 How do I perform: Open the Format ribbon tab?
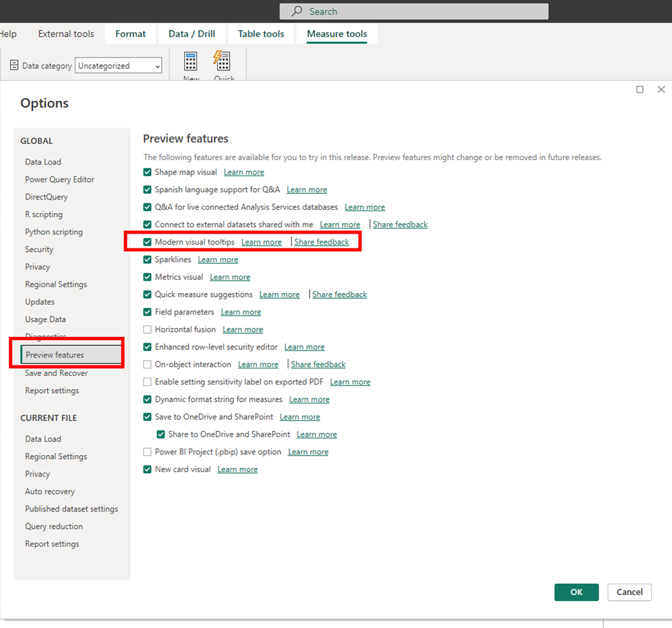click(130, 34)
